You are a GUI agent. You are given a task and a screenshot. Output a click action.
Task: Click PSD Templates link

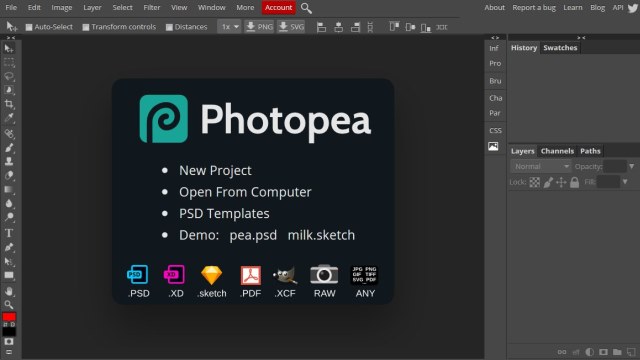(224, 214)
